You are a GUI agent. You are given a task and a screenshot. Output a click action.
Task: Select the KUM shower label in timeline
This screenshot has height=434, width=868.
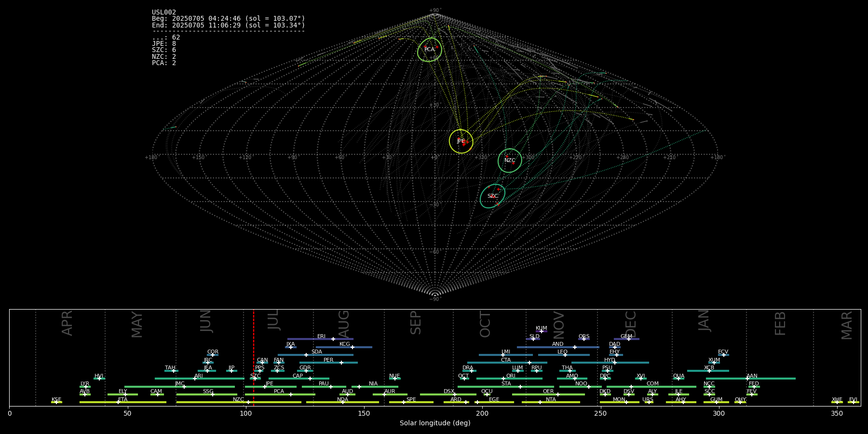coord(542,328)
